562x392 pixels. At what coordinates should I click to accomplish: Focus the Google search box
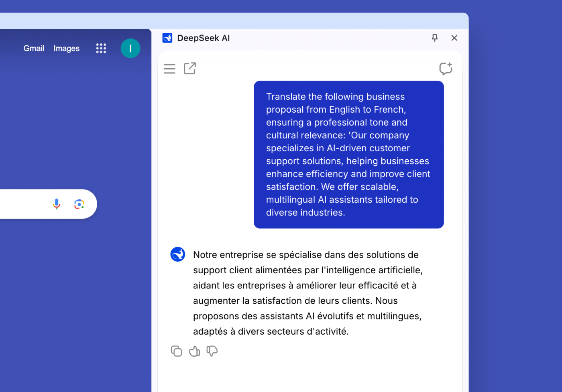pos(20,204)
